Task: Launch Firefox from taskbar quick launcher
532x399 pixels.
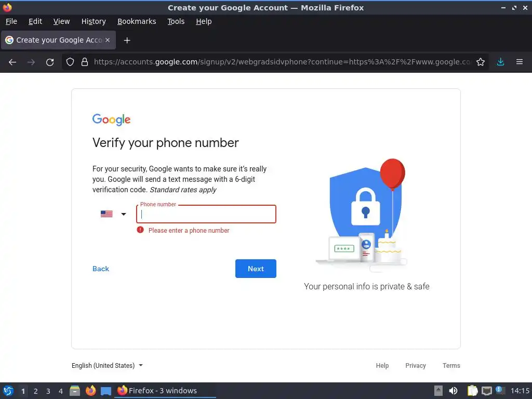Action: tap(90, 391)
